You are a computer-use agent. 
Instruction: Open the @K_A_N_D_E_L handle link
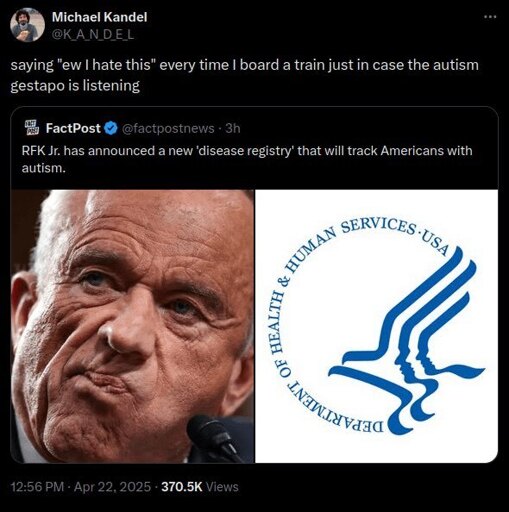pyautogui.click(x=93, y=34)
